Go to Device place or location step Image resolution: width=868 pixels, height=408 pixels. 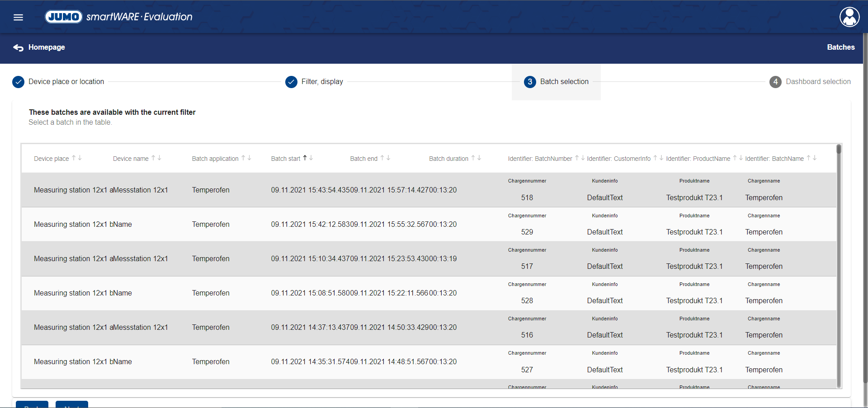tap(59, 82)
